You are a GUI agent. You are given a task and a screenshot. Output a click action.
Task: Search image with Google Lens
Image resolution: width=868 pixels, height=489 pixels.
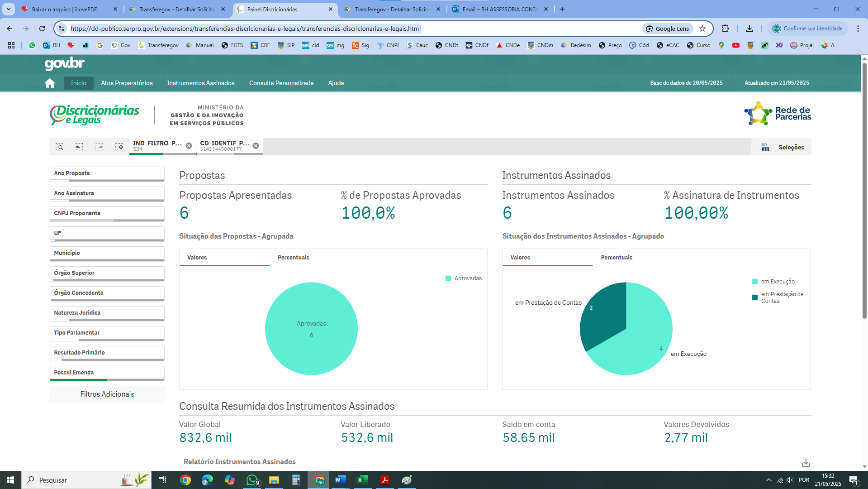(x=668, y=29)
